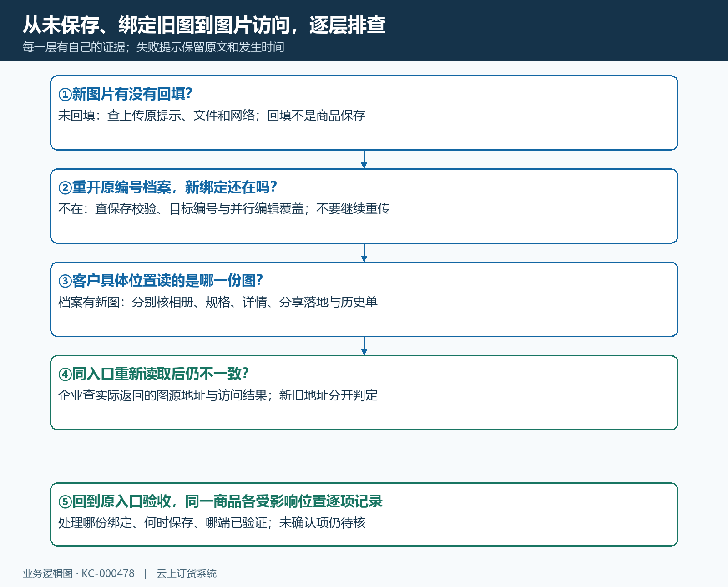This screenshot has height=587, width=728.
Task: Select step heading ④同入口重新读取后仍不一致?
Action: [154, 374]
